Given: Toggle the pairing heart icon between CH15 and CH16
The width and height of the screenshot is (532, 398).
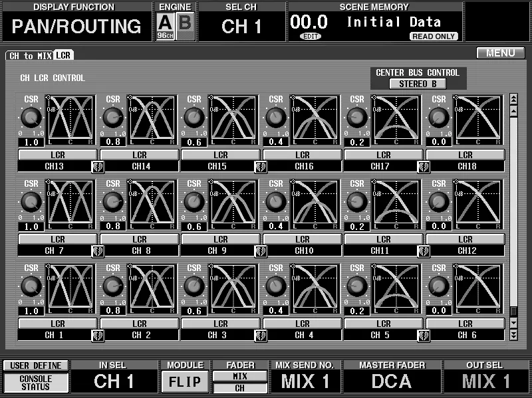Looking at the screenshot, I should pyautogui.click(x=261, y=167).
